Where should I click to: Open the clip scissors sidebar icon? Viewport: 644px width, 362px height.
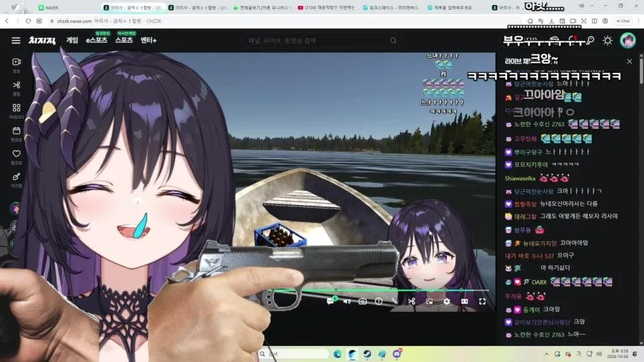[x=16, y=85]
